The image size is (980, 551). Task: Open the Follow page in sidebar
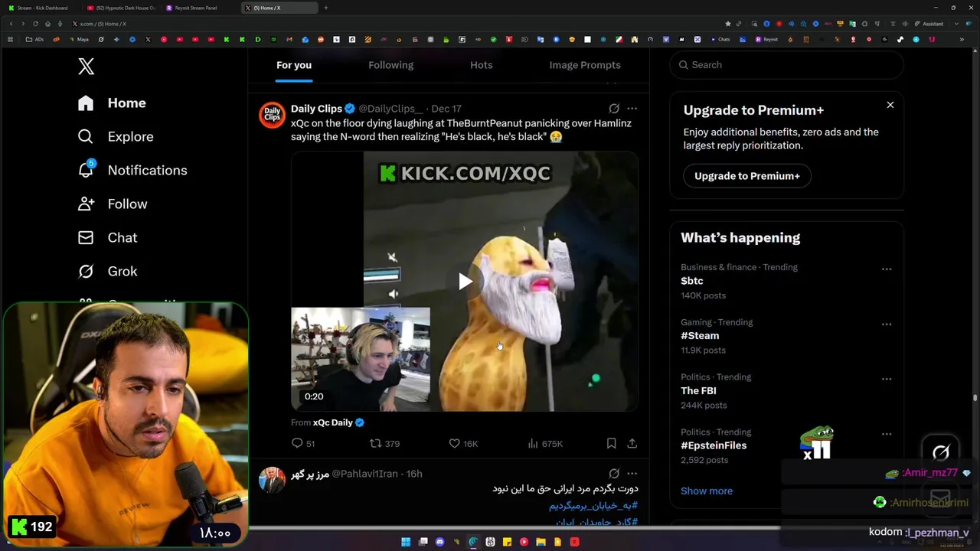(x=113, y=204)
